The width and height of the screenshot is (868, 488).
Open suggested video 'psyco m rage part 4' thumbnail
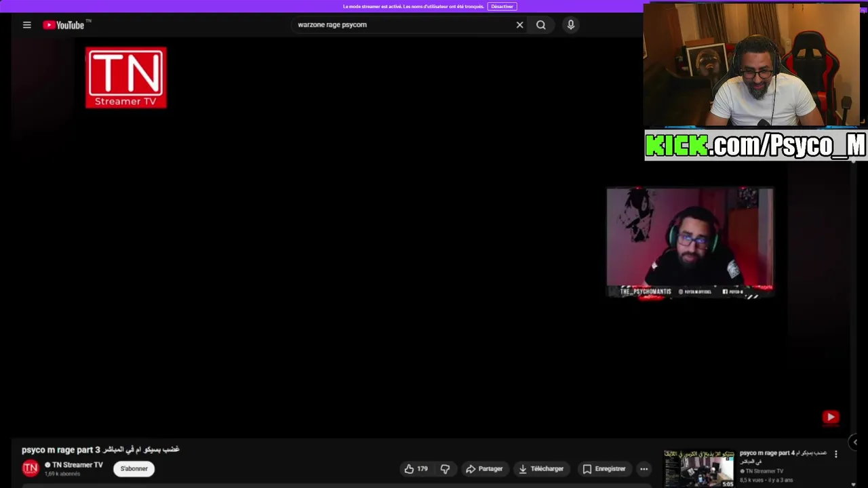[x=699, y=468]
